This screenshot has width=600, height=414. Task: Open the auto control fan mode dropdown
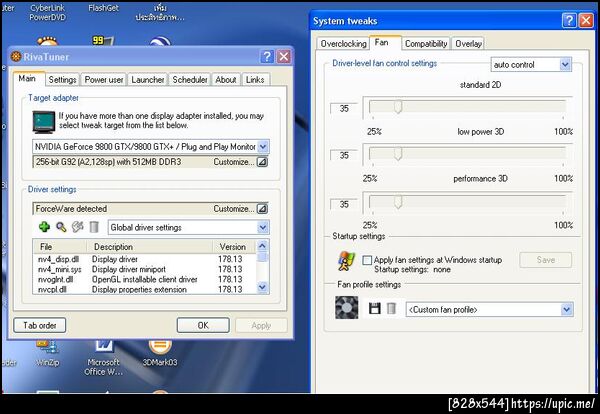coord(566,64)
